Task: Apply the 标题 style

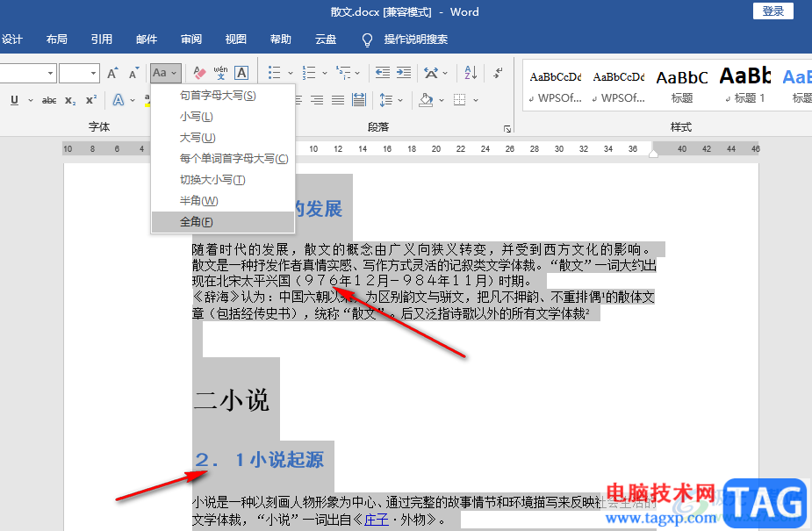Action: tap(682, 86)
